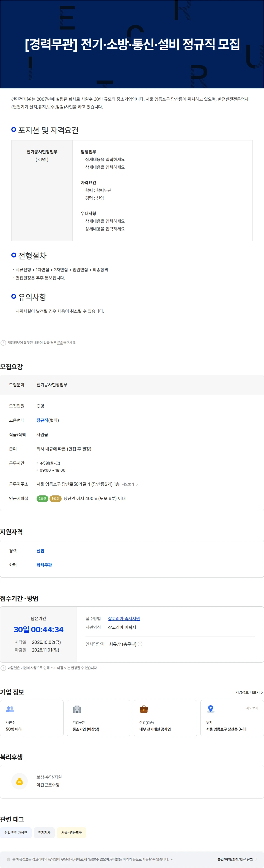Click the 문의 link in notice
This screenshot has height=868, width=264.
pyautogui.click(x=60, y=343)
